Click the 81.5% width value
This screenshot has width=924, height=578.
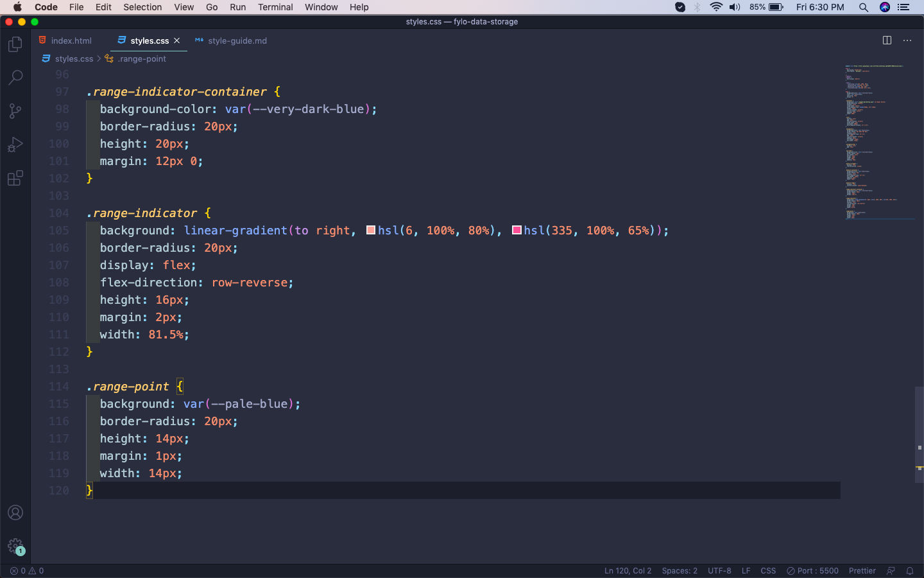click(166, 334)
